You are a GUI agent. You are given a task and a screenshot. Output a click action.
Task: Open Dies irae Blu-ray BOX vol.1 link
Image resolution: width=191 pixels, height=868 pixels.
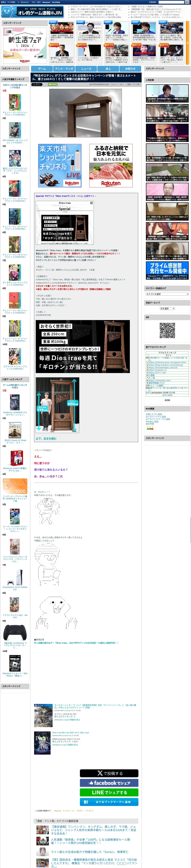click(71, 733)
